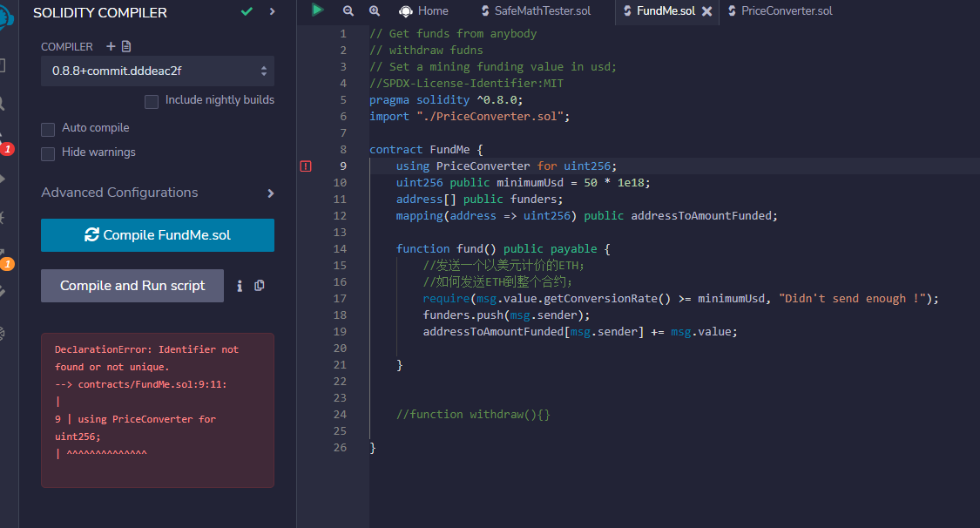Open the search plugin magnifier in sidebar
The width and height of the screenshot is (980, 528).
point(3,104)
